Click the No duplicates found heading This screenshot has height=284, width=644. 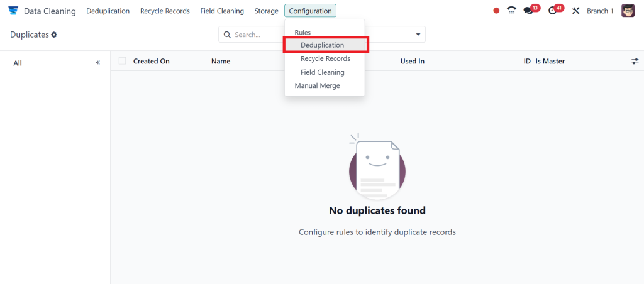(x=377, y=210)
